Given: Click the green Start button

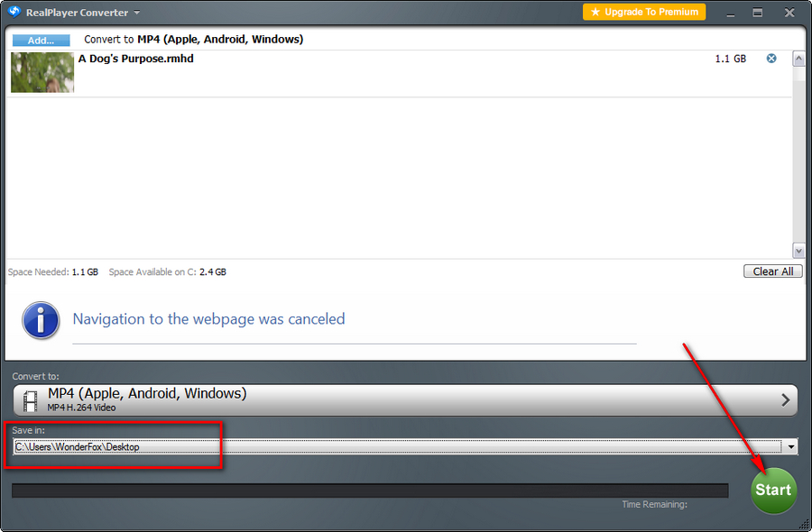Looking at the screenshot, I should [x=773, y=491].
